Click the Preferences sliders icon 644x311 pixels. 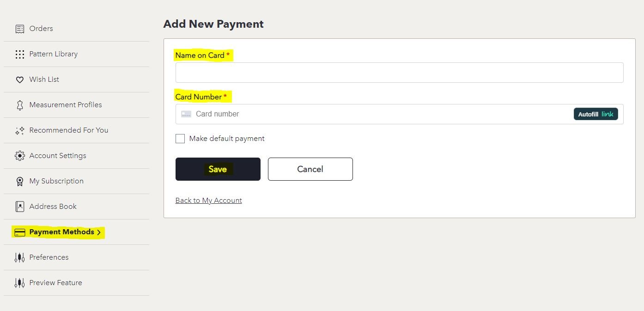click(x=20, y=257)
